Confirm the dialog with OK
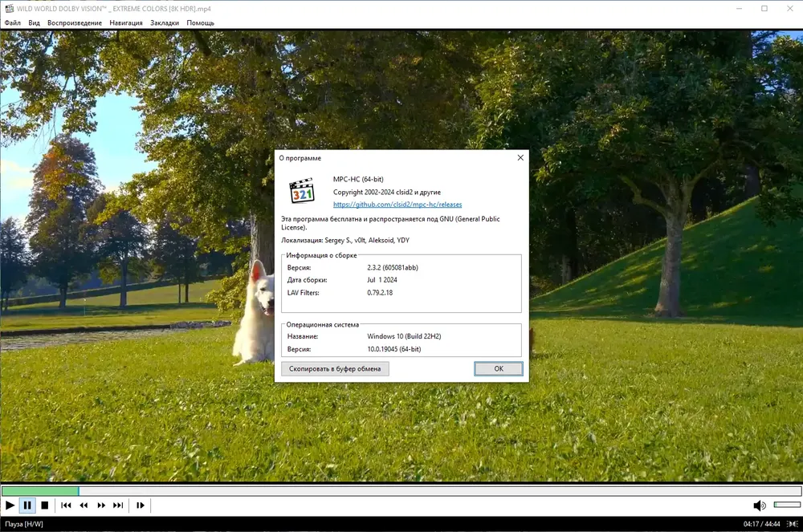The height and width of the screenshot is (532, 803). point(499,369)
